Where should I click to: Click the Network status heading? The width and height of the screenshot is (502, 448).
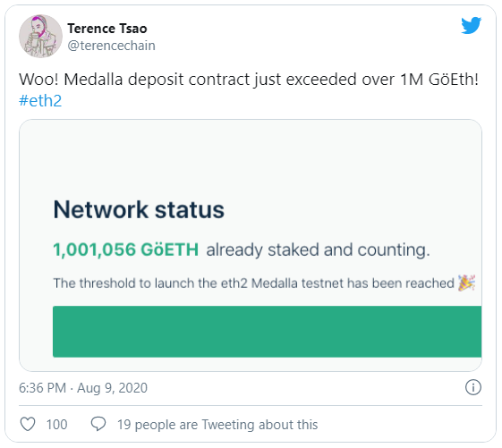tap(139, 209)
